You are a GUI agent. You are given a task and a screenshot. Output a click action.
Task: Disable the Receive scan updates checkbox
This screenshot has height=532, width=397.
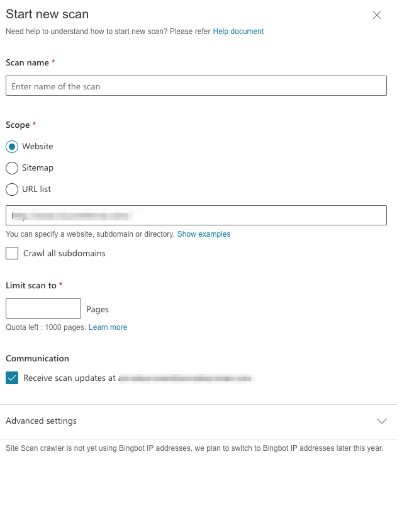tap(11, 378)
